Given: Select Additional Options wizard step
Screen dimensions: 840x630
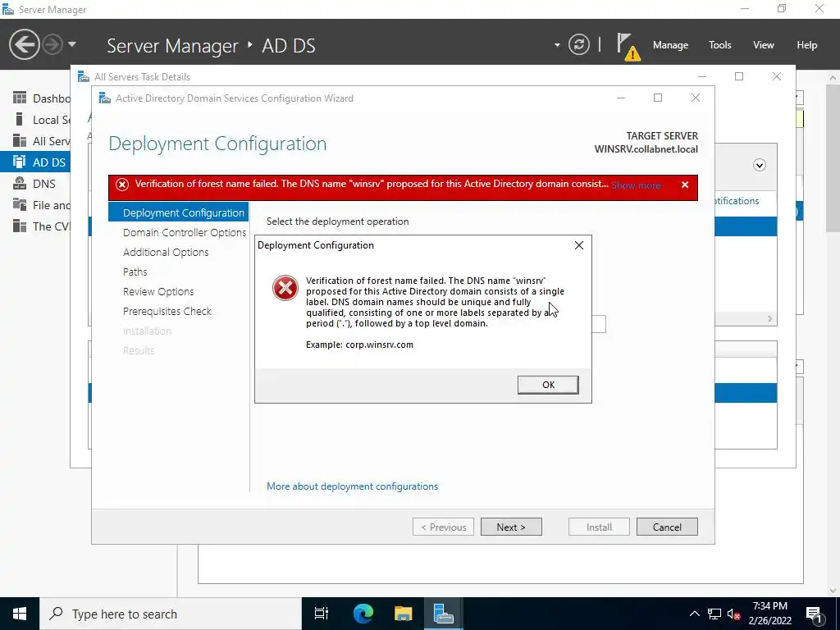Looking at the screenshot, I should pos(166,253).
